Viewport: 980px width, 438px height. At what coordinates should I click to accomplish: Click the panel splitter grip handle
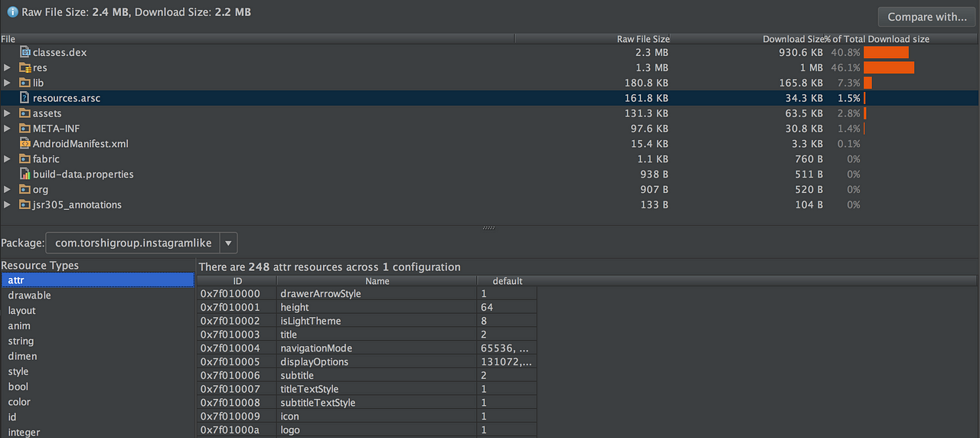click(489, 227)
